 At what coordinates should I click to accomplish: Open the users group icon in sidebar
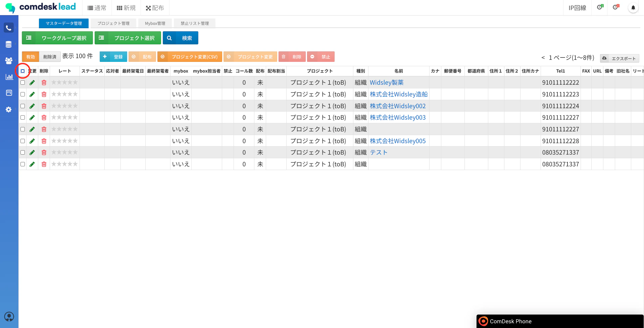coord(9,60)
